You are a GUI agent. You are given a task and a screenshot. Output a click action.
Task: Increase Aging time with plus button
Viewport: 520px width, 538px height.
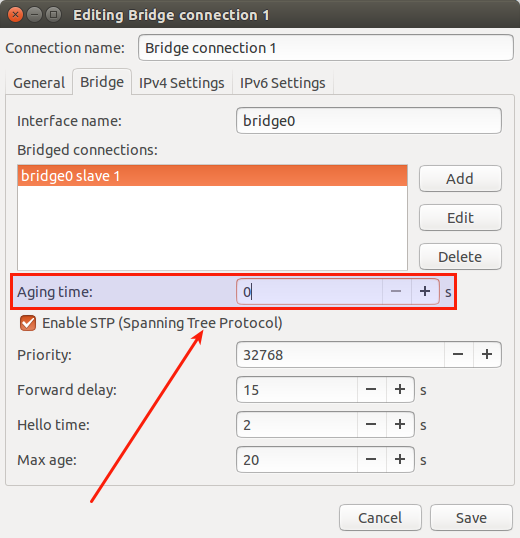point(425,292)
